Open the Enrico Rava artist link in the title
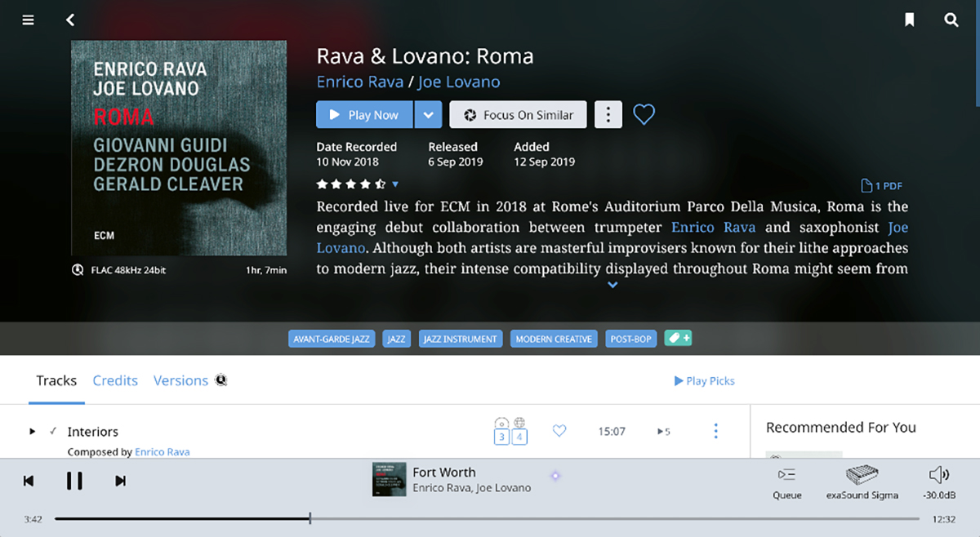Screen dimensions: 980x537 pos(360,82)
